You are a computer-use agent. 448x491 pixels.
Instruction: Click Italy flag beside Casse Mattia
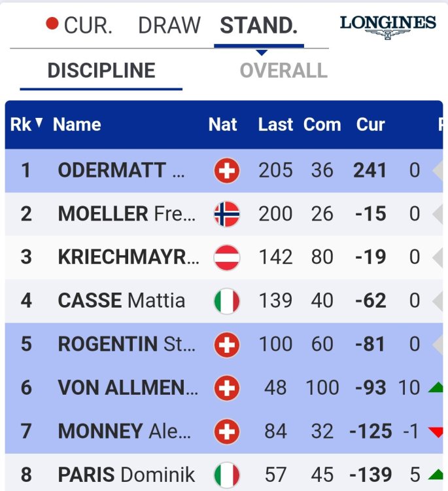coord(227,301)
